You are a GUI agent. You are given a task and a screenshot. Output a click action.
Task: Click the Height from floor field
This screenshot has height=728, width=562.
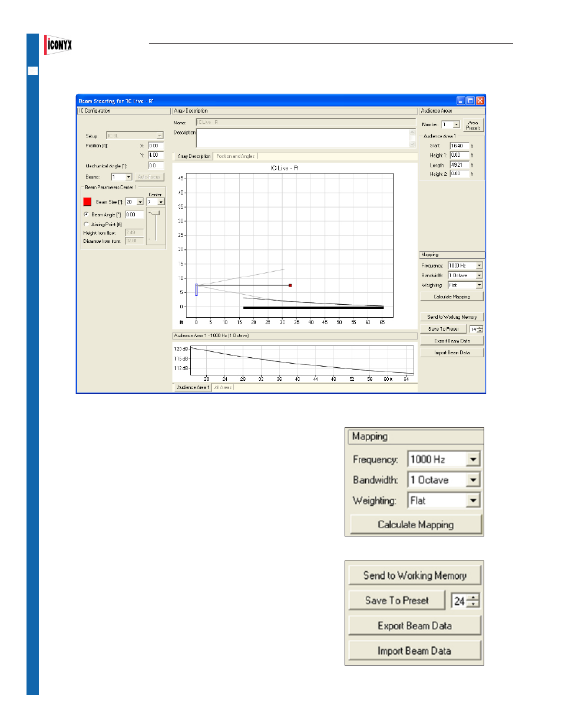tap(134, 232)
